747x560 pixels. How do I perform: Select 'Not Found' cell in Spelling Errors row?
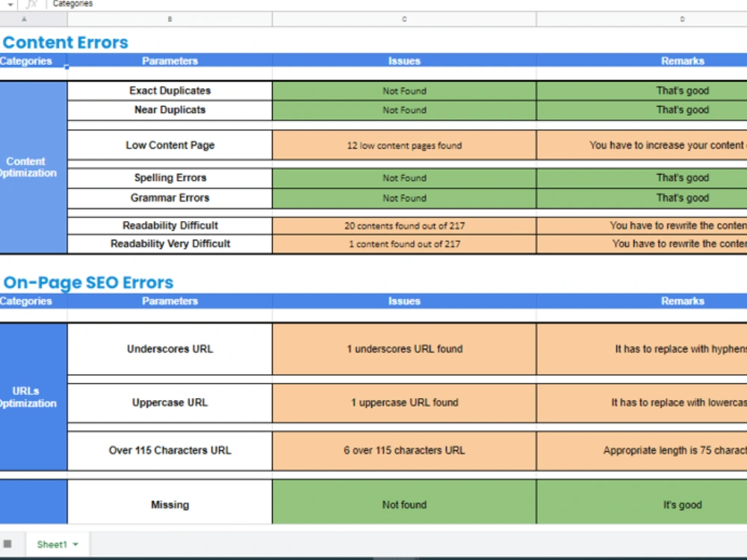coord(404,178)
